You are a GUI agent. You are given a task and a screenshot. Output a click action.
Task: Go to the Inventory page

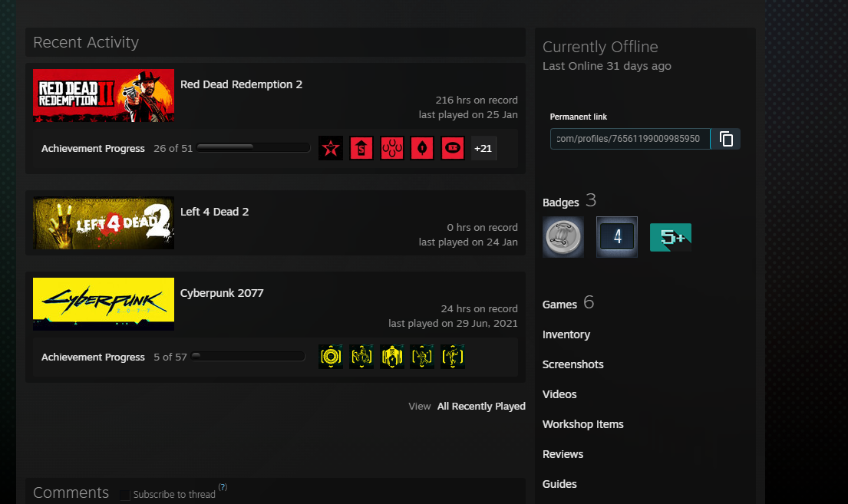coord(566,334)
